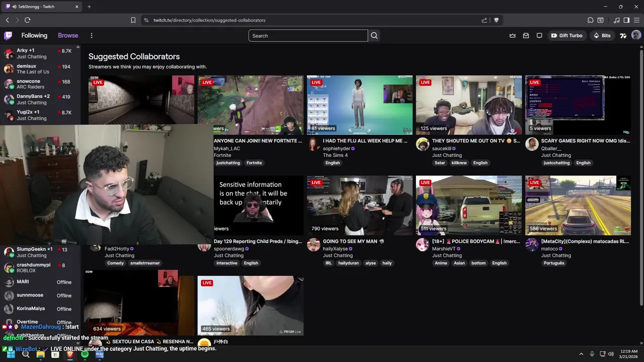The height and width of the screenshot is (362, 644).
Task: Open The Sims 4 category link
Action: click(335, 155)
